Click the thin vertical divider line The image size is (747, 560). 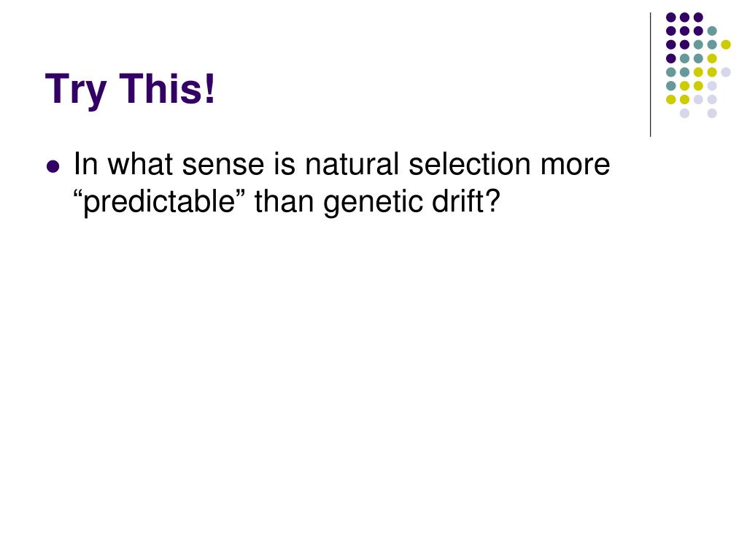click(x=650, y=75)
